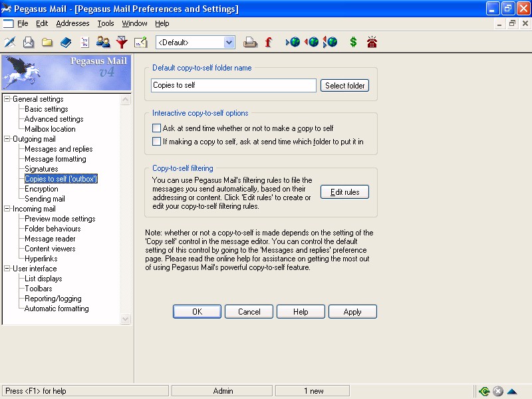
Task: Open the Edit menu
Action: tap(42, 23)
